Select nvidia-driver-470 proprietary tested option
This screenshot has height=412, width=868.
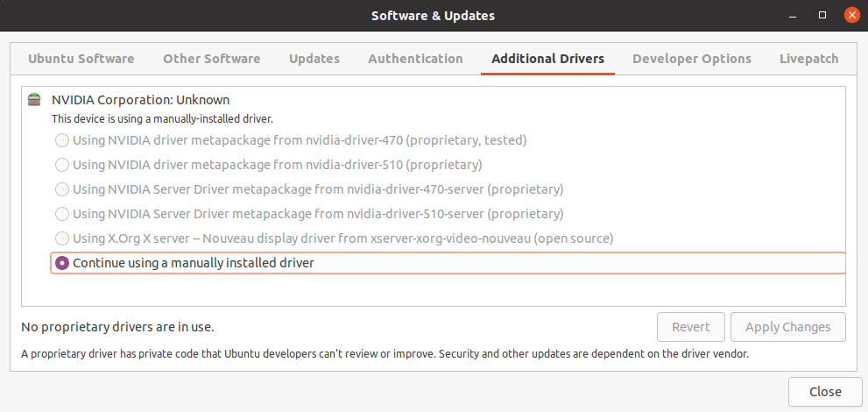point(62,140)
